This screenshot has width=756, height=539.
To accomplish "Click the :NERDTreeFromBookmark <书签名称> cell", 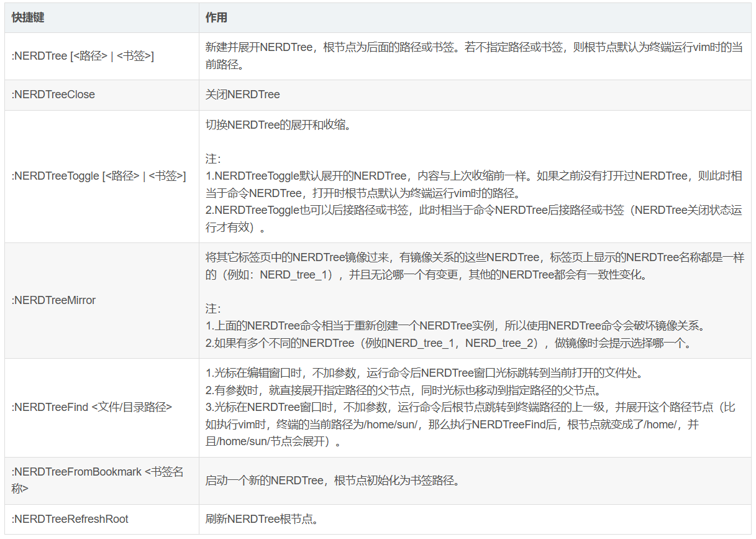I will click(x=102, y=481).
